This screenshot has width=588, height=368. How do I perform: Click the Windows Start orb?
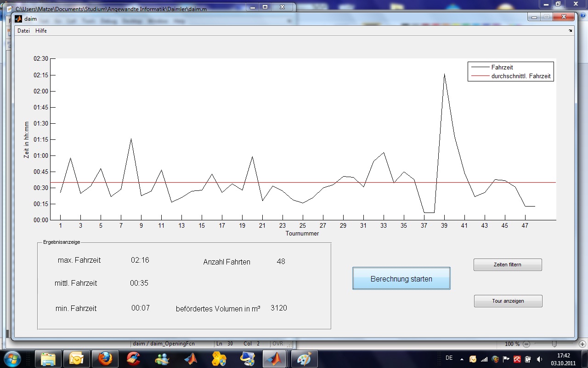point(12,359)
